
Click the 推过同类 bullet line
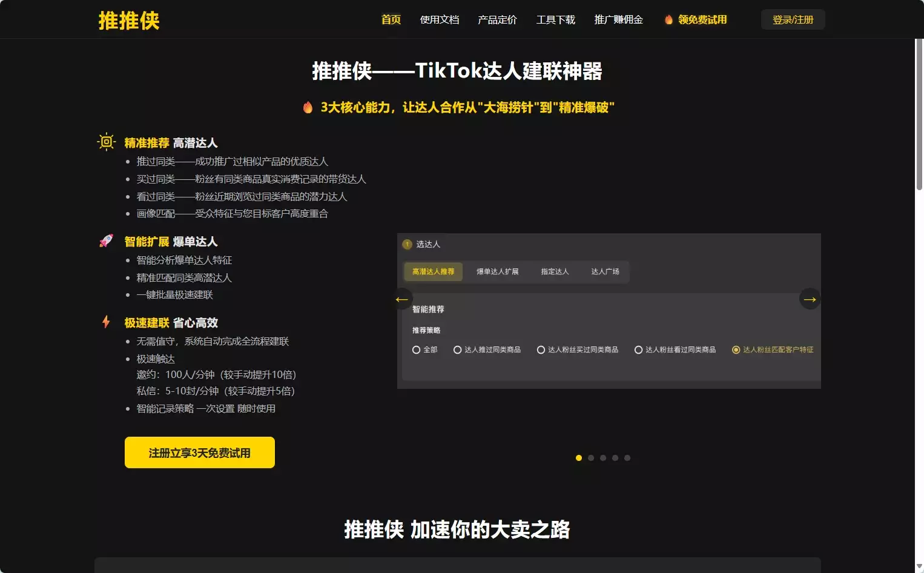[x=232, y=162]
